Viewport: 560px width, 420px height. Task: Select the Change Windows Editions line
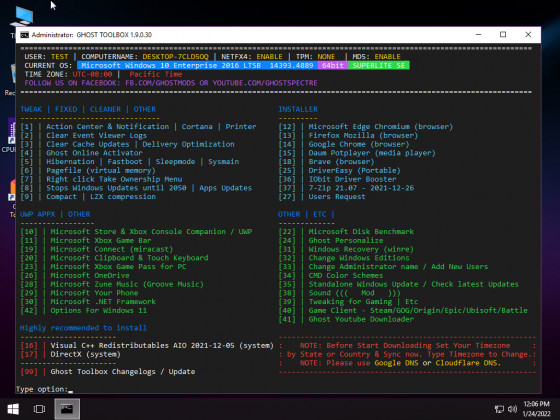[x=344, y=258]
